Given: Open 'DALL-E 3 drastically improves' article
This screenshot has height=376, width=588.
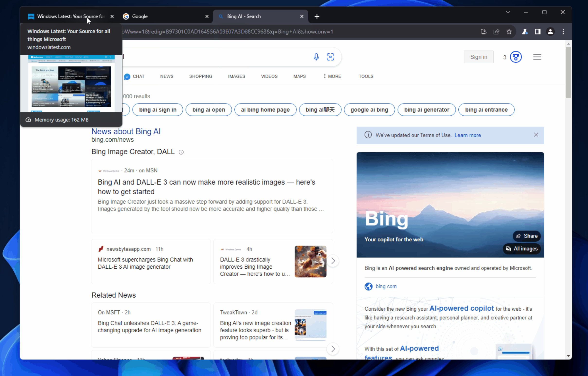Looking at the screenshot, I should tap(255, 267).
